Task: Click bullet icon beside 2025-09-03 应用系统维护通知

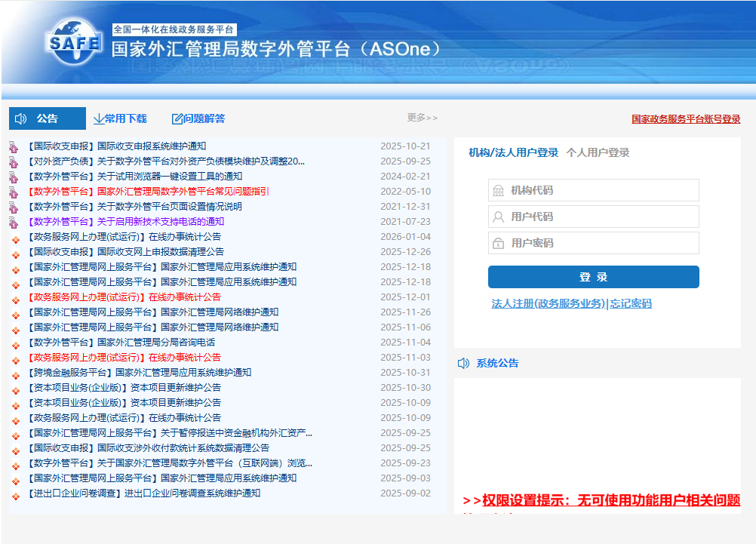Action: tap(16, 481)
